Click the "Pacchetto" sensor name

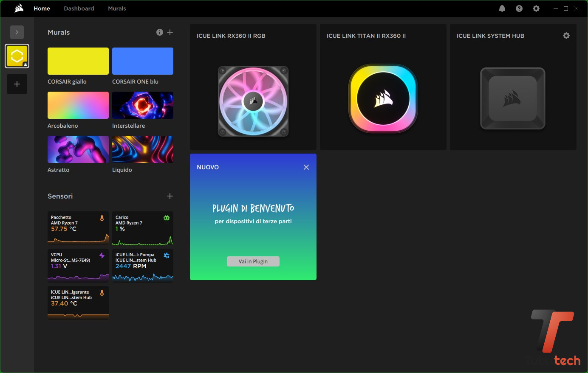point(61,217)
